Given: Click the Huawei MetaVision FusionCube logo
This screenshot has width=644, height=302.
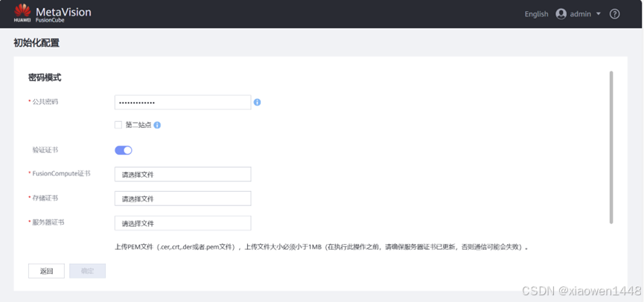Looking at the screenshot, I should coord(52,14).
